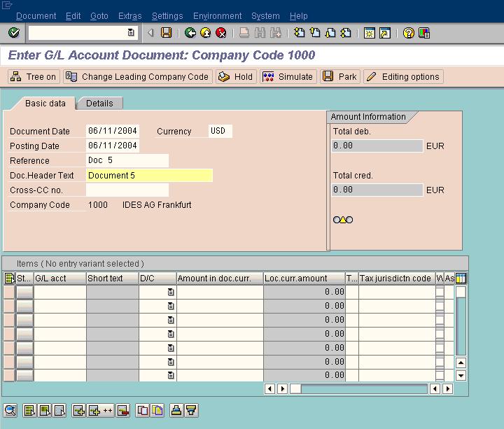Click the sort ascending icon below table
The width and height of the screenshot is (504, 429).
tap(176, 411)
